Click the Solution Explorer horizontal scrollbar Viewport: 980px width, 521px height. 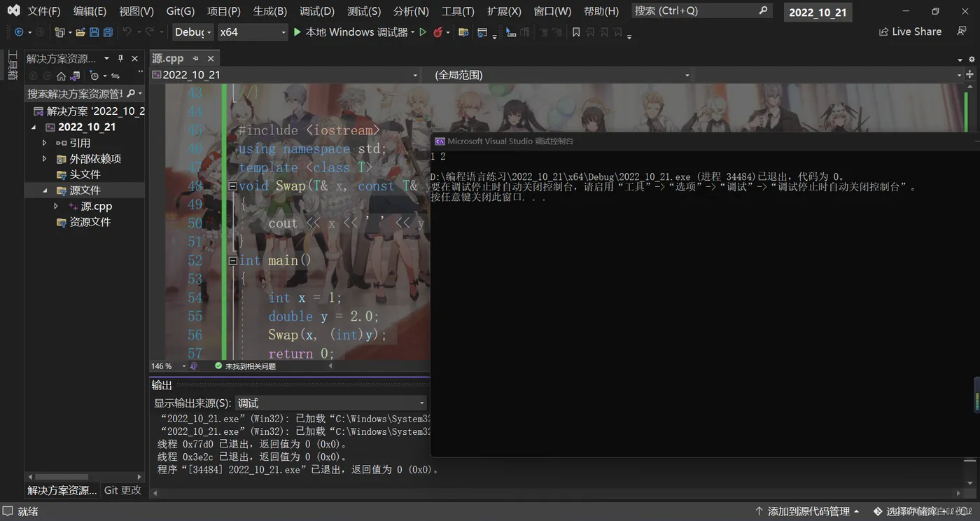click(84, 477)
